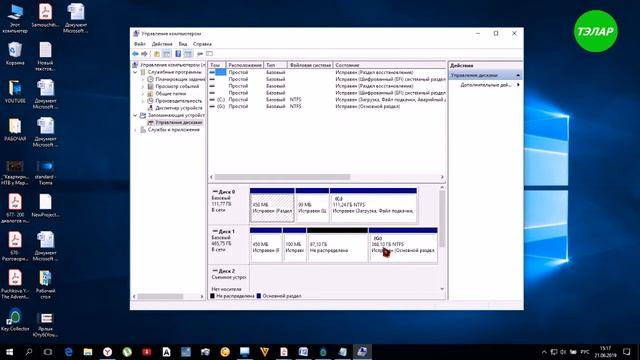The image size is (640, 360).
Task: Select the (C:) volume row in list
Action: [x=327, y=100]
